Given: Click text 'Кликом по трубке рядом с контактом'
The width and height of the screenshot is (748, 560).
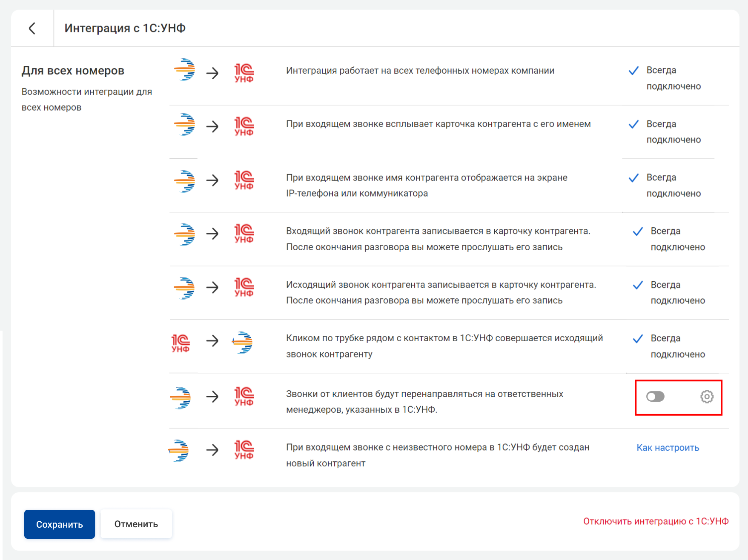Looking at the screenshot, I should coord(444,346).
